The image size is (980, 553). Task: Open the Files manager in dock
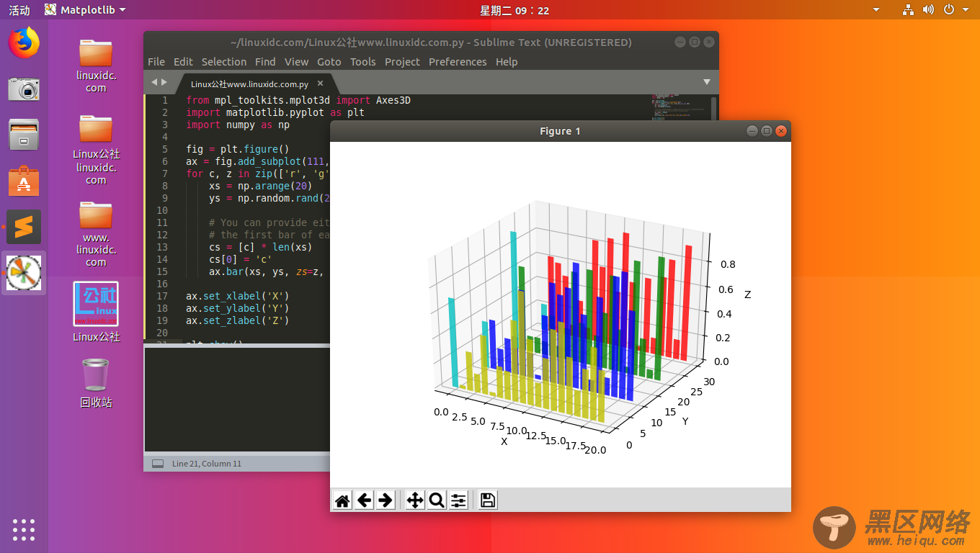[24, 135]
